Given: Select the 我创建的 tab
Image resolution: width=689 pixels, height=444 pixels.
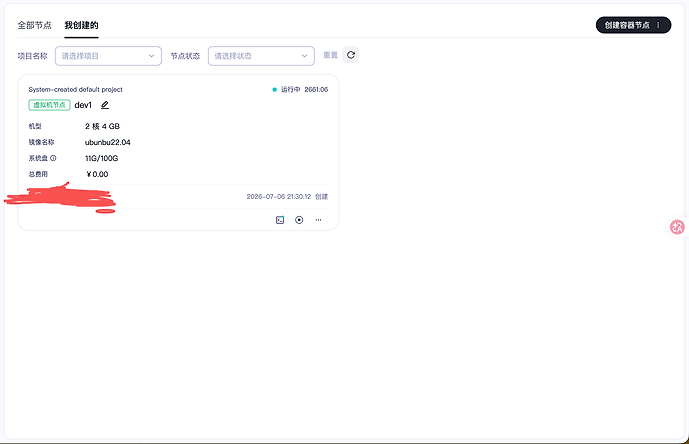Looking at the screenshot, I should coord(81,25).
